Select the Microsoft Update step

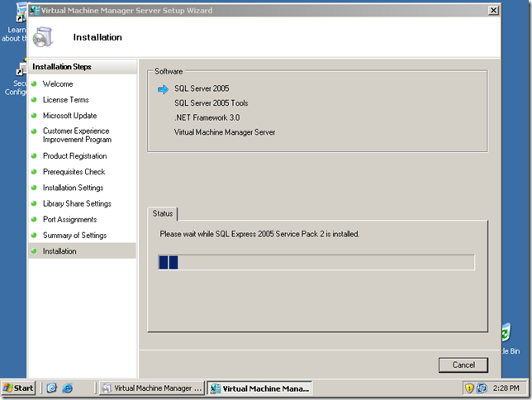tap(70, 116)
